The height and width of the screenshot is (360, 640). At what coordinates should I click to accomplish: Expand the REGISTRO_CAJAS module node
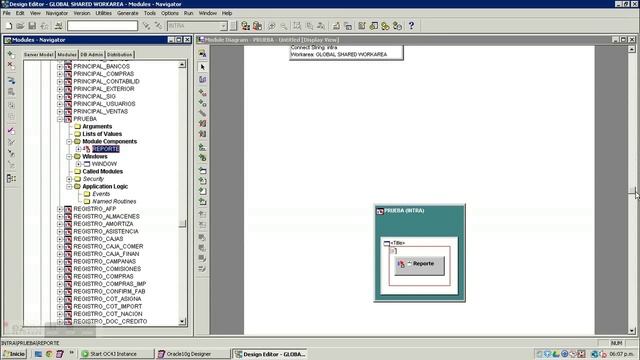60,239
